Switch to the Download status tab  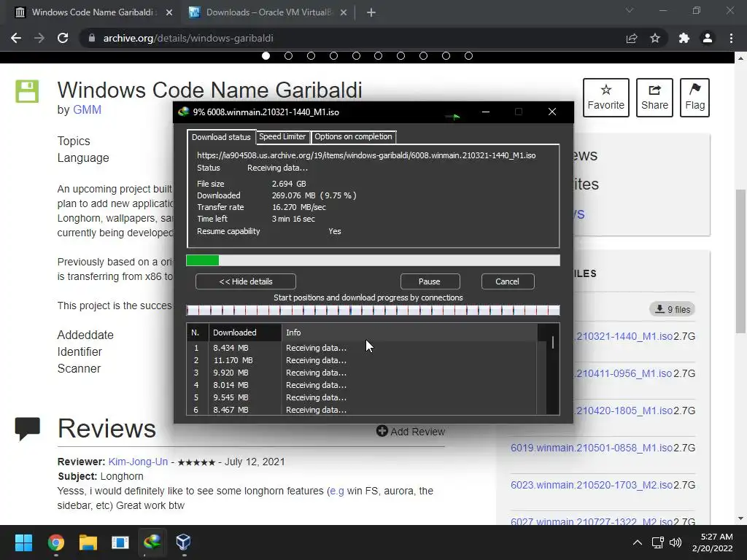(x=221, y=137)
